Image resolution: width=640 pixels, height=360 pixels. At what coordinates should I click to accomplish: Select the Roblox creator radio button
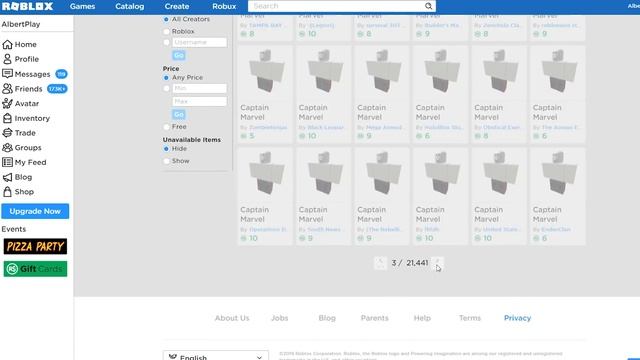(x=166, y=31)
